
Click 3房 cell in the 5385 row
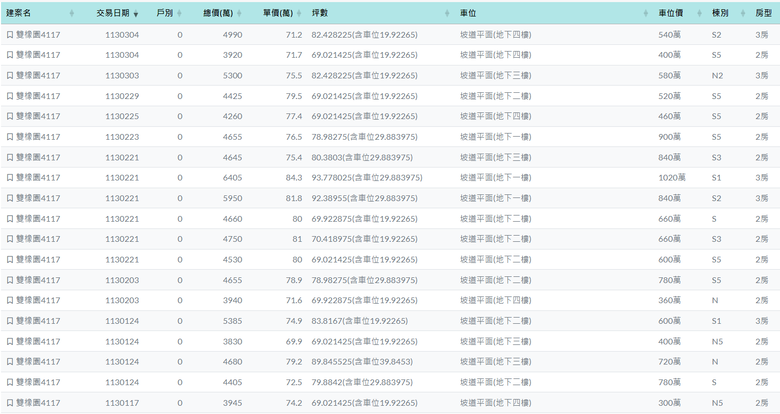click(x=762, y=321)
